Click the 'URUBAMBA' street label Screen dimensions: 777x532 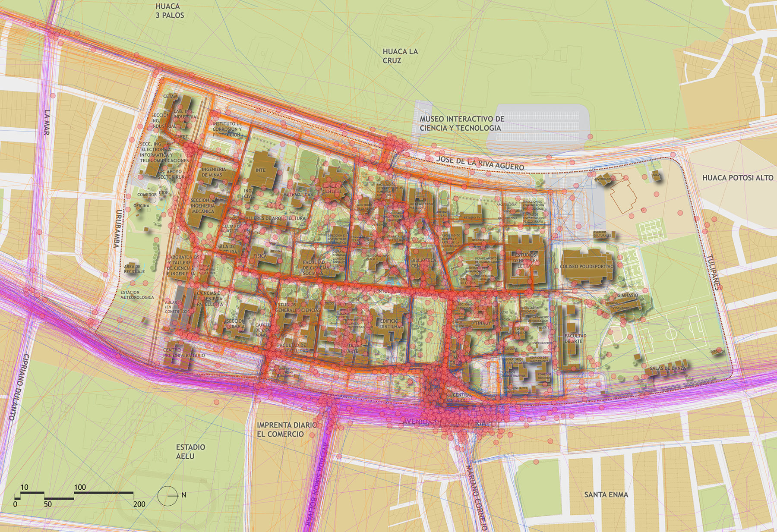tap(117, 229)
